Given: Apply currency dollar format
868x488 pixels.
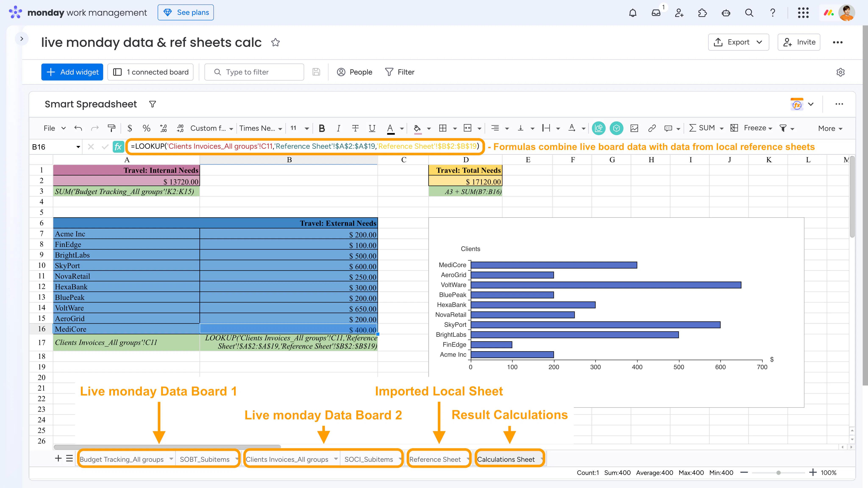Looking at the screenshot, I should point(130,128).
